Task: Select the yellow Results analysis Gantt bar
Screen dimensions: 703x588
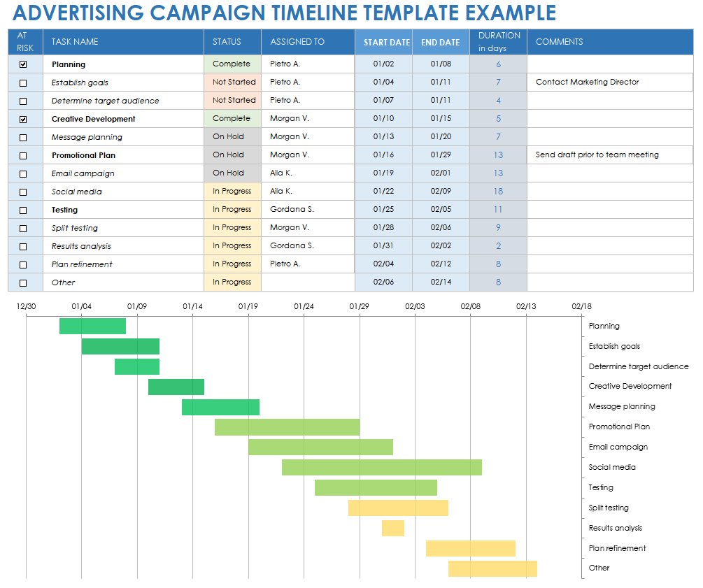Action: [x=392, y=528]
